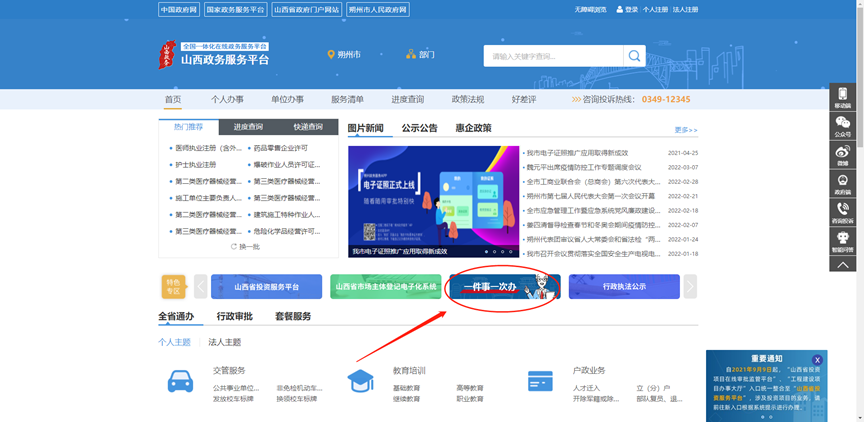The height and width of the screenshot is (422, 864).
Task: Click the keyword search input field
Action: (x=553, y=56)
